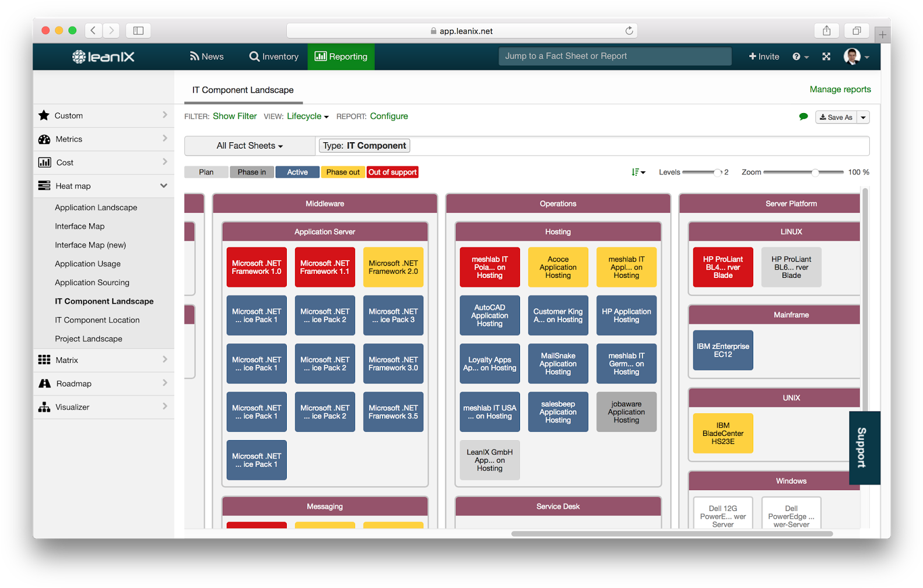Click the Invite button
923x588 pixels.
pyautogui.click(x=764, y=57)
